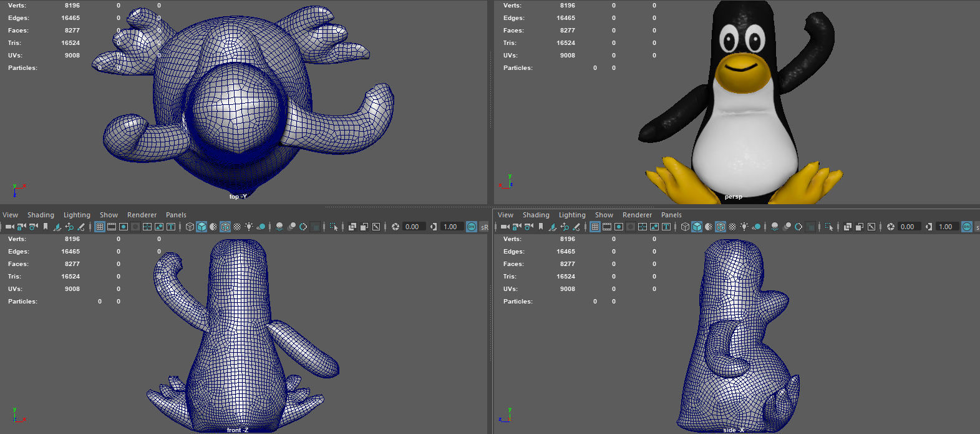This screenshot has height=434, width=980.
Task: Click Isolate Select icon in front view toolbar
Action: click(334, 227)
